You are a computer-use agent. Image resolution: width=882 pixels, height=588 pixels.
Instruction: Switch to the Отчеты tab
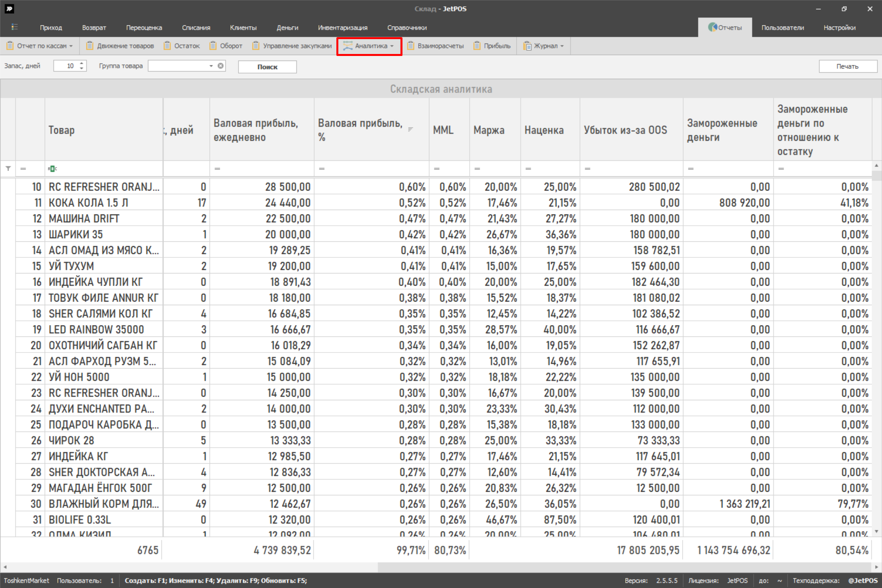coord(725,27)
